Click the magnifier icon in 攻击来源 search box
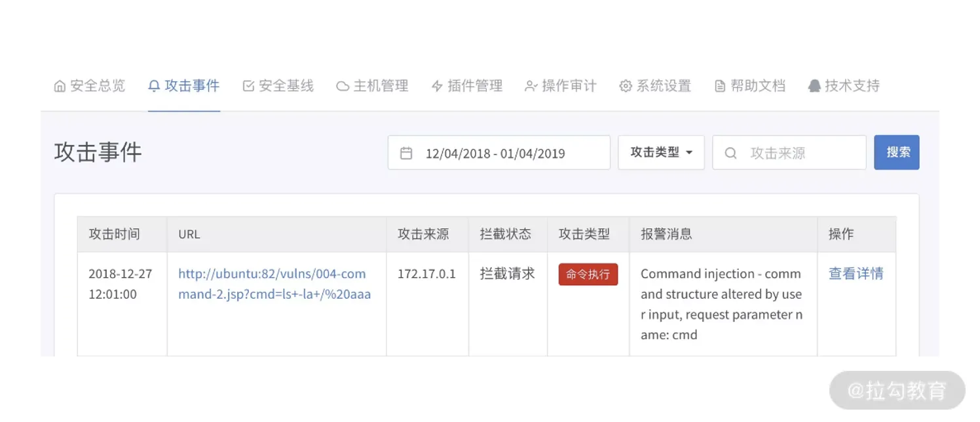The width and height of the screenshot is (980, 422). (730, 153)
